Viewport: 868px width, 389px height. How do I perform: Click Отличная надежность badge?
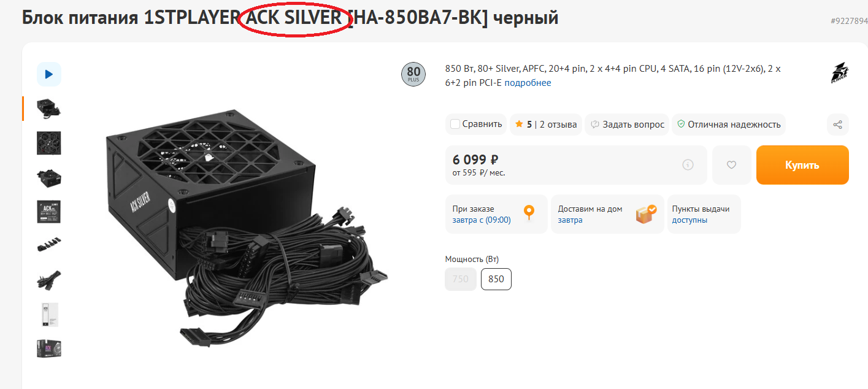729,125
